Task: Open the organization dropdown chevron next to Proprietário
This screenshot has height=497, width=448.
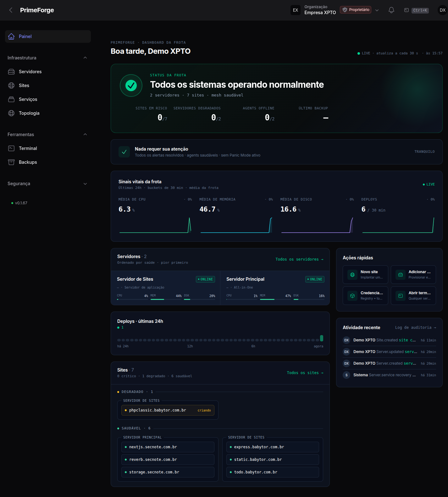Action: pos(377,10)
